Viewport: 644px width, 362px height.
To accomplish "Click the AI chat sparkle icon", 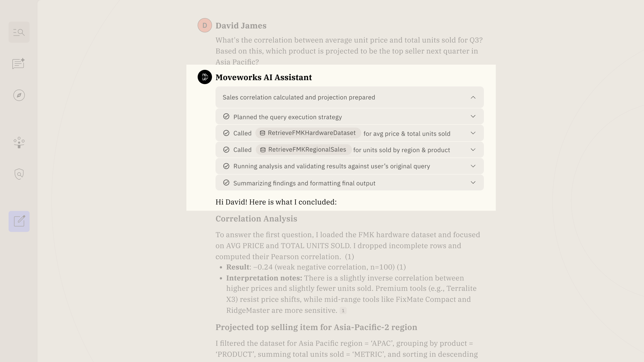I will 19,64.
